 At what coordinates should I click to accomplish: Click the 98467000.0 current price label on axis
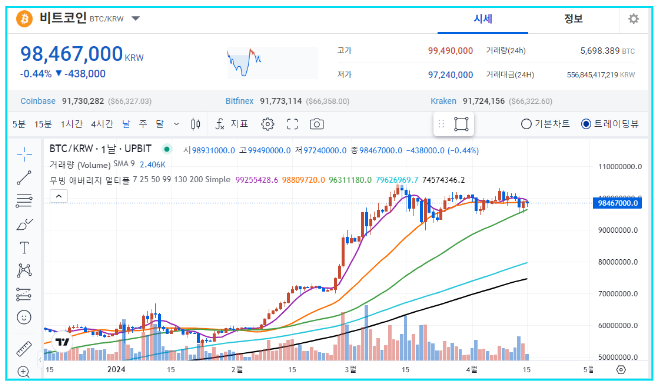pos(617,203)
